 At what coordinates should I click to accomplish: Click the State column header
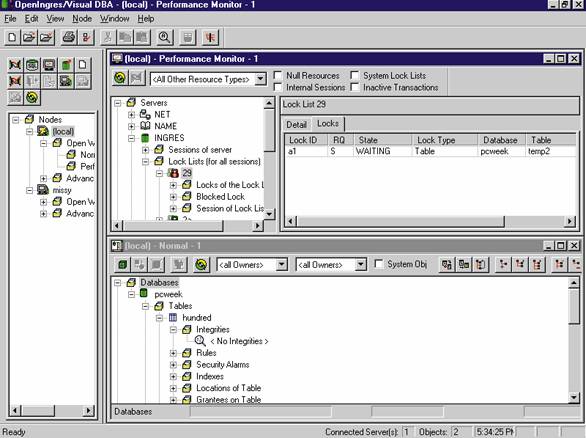pos(382,140)
